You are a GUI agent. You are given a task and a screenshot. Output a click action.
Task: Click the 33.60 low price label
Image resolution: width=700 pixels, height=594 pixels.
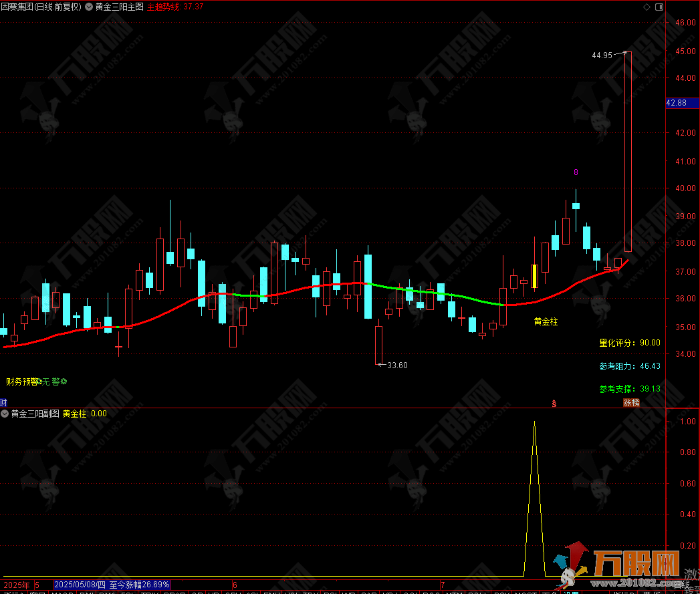pos(397,365)
